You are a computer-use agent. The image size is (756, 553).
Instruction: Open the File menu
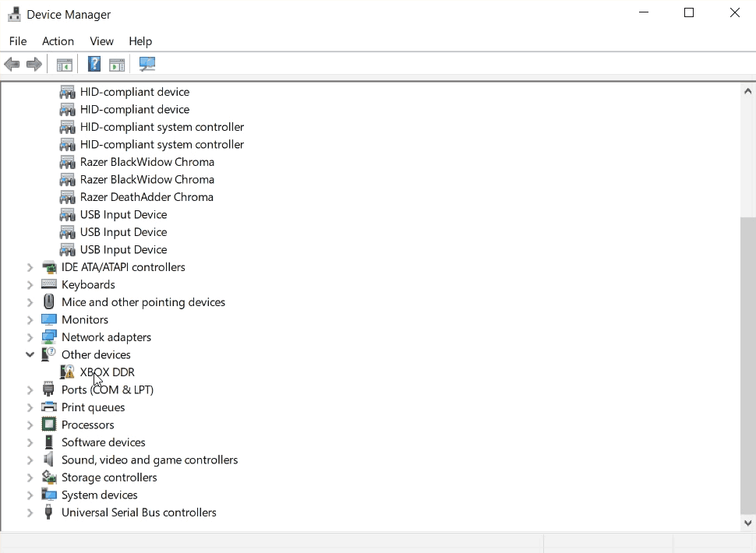coord(18,41)
